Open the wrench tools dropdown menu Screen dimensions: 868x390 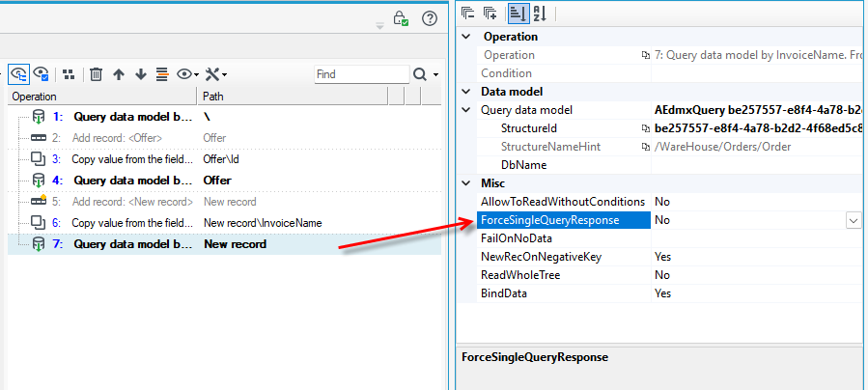point(215,74)
